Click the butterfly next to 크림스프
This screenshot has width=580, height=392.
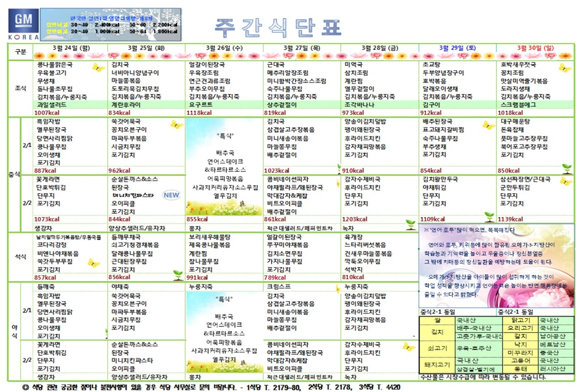pos(337,289)
